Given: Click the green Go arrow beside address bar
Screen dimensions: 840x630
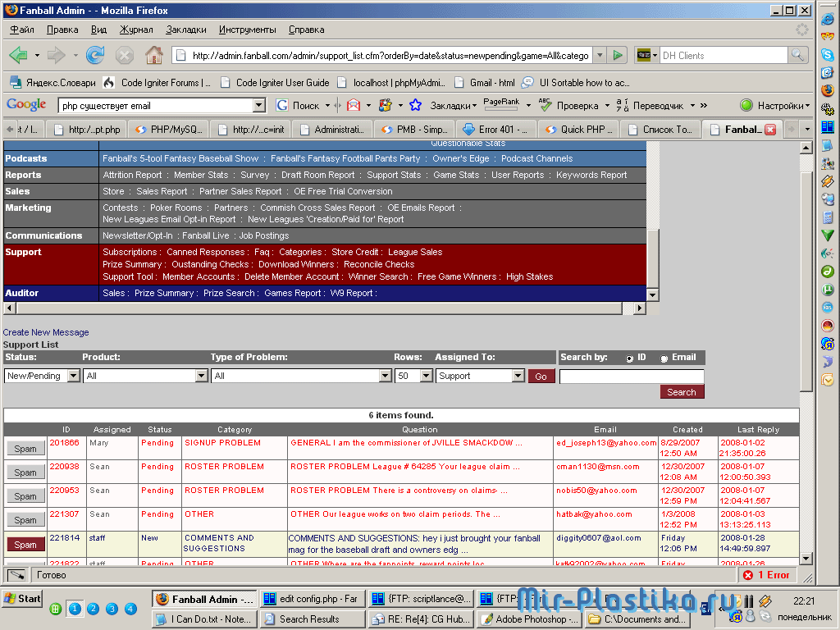Looking at the screenshot, I should [x=619, y=55].
